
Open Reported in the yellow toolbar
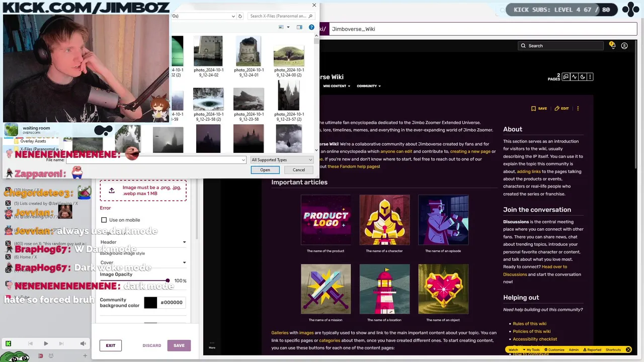592,349
